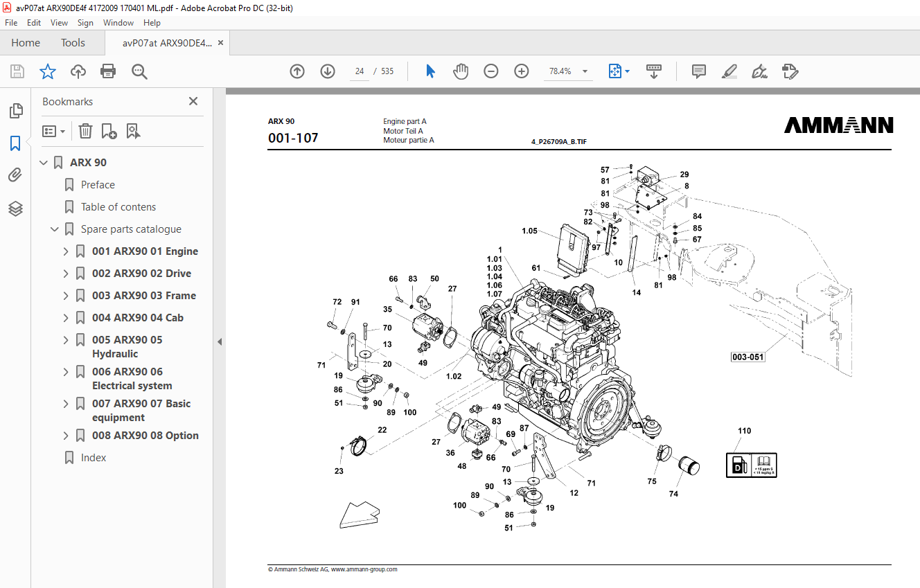Screen dimensions: 920x588
Task: Close the Bookmarks panel
Action: pos(193,101)
